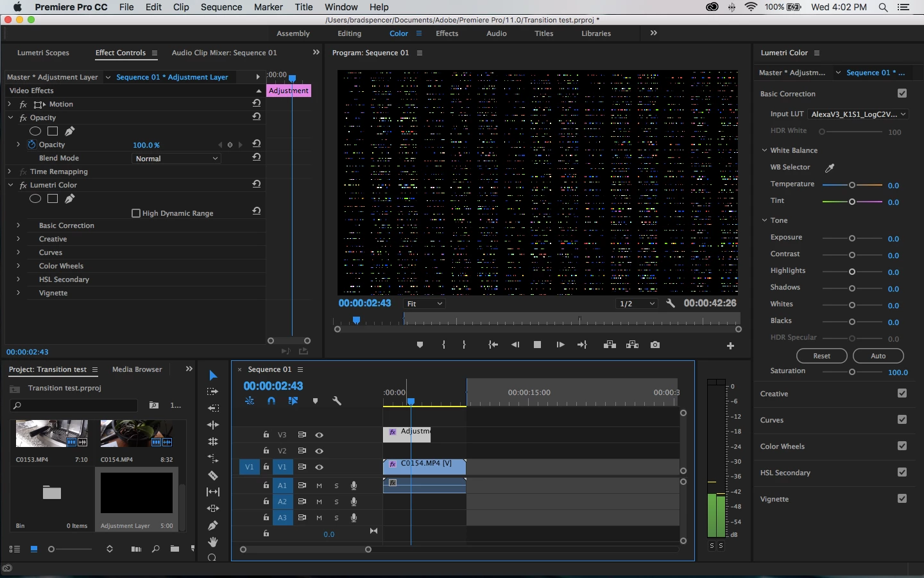Uncheck the Basic Correction checkbox
Image resolution: width=924 pixels, height=578 pixels.
902,93
